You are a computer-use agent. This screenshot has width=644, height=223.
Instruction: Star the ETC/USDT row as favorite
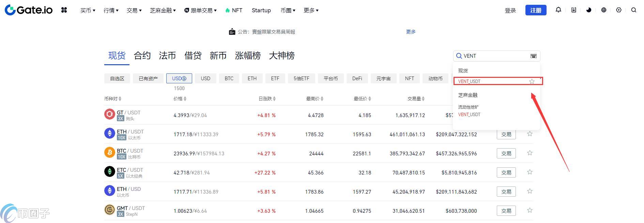click(x=530, y=172)
